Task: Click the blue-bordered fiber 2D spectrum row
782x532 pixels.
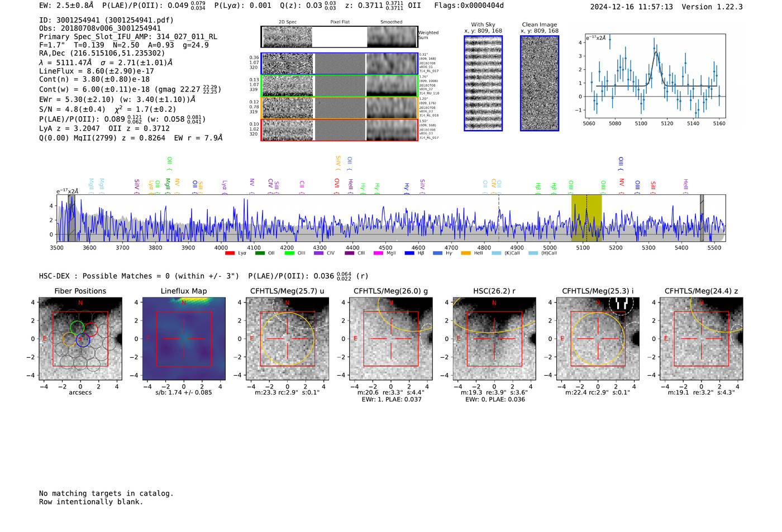Action: click(340, 64)
